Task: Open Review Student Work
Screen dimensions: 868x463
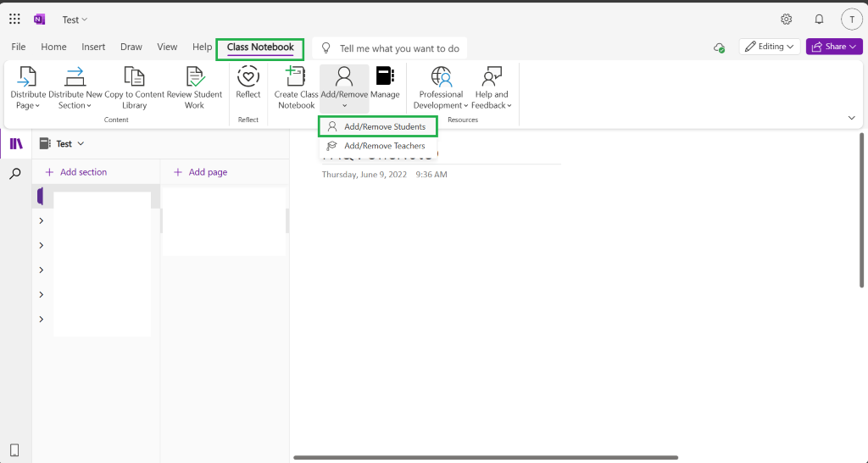Action: point(194,87)
